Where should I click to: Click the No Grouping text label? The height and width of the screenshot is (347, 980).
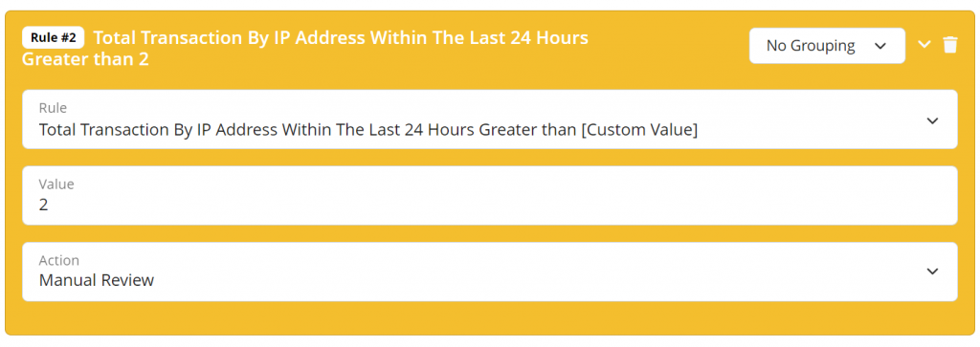pyautogui.click(x=811, y=46)
